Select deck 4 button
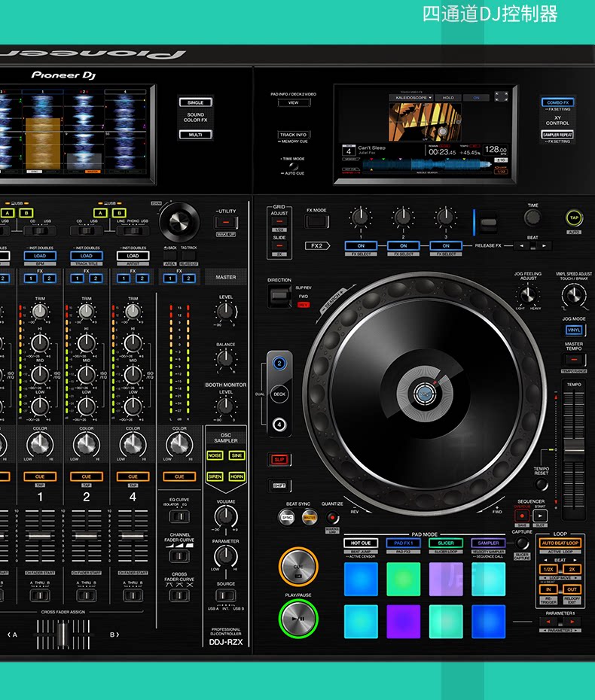This screenshot has width=595, height=700. click(279, 424)
